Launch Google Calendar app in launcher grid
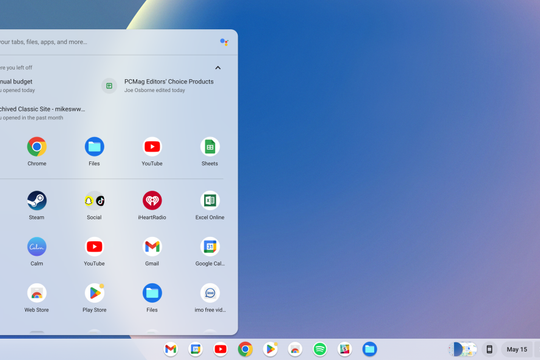 (210, 247)
